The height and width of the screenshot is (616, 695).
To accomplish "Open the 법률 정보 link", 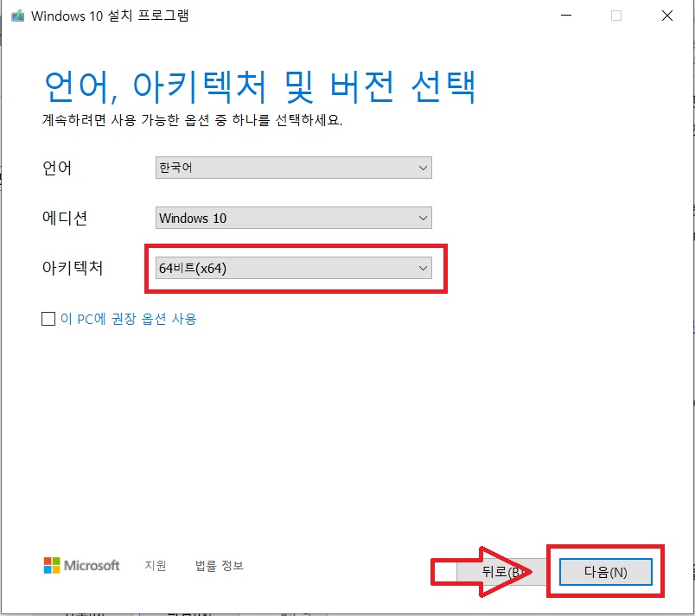I will (x=220, y=566).
